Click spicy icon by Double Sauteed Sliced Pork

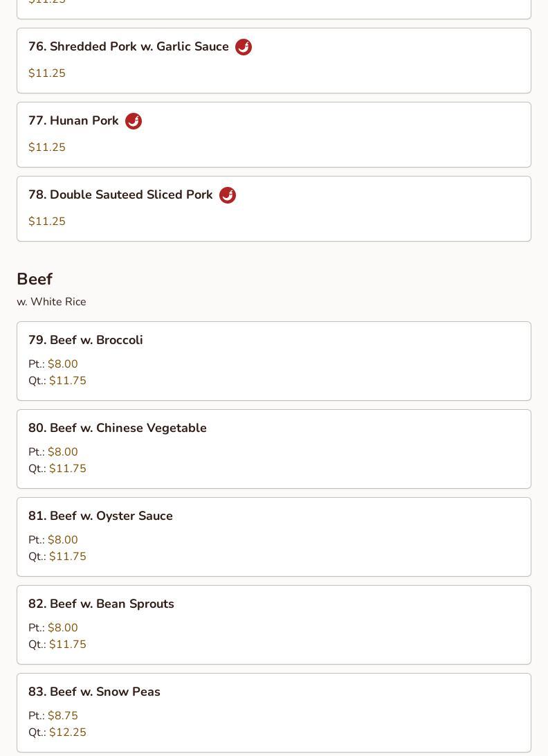(x=228, y=195)
